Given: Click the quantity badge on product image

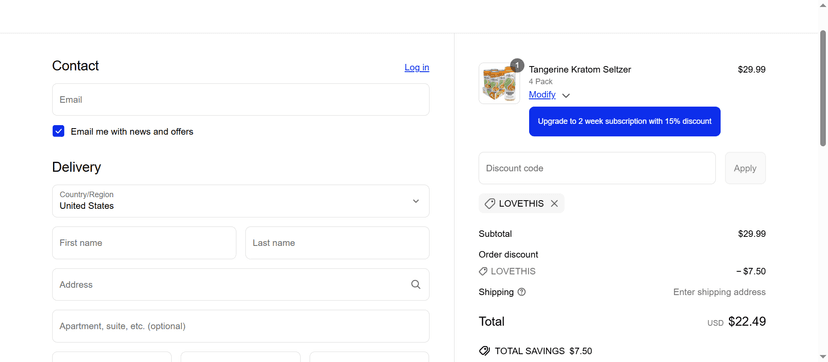Looking at the screenshot, I should pos(518,65).
